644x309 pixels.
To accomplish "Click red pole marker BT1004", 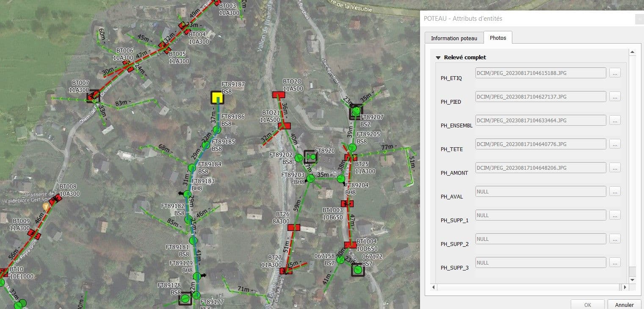I will tap(350, 245).
